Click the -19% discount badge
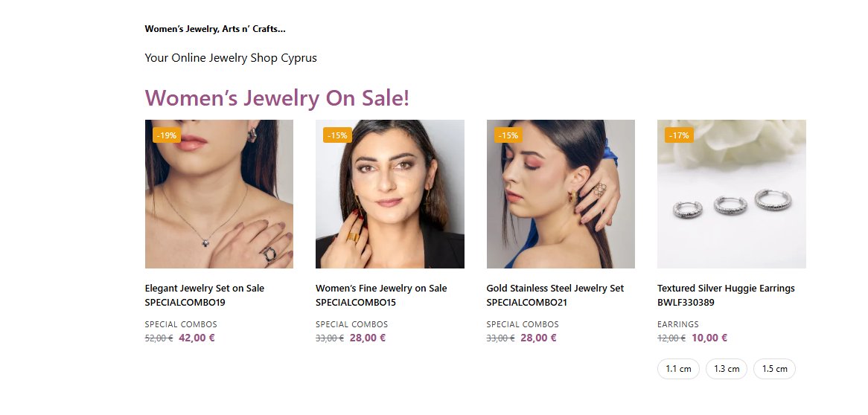The image size is (868, 415). pyautogui.click(x=167, y=135)
